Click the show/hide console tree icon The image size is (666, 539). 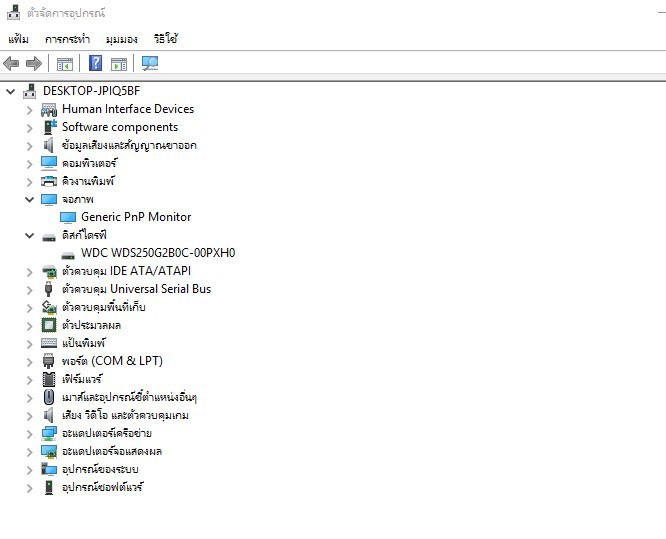(x=65, y=64)
